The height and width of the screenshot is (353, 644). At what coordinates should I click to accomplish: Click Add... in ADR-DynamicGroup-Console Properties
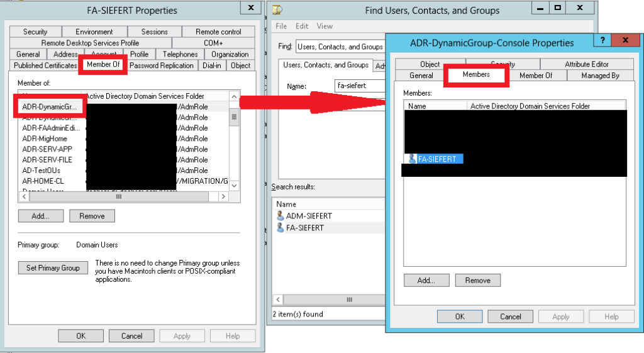pyautogui.click(x=426, y=280)
